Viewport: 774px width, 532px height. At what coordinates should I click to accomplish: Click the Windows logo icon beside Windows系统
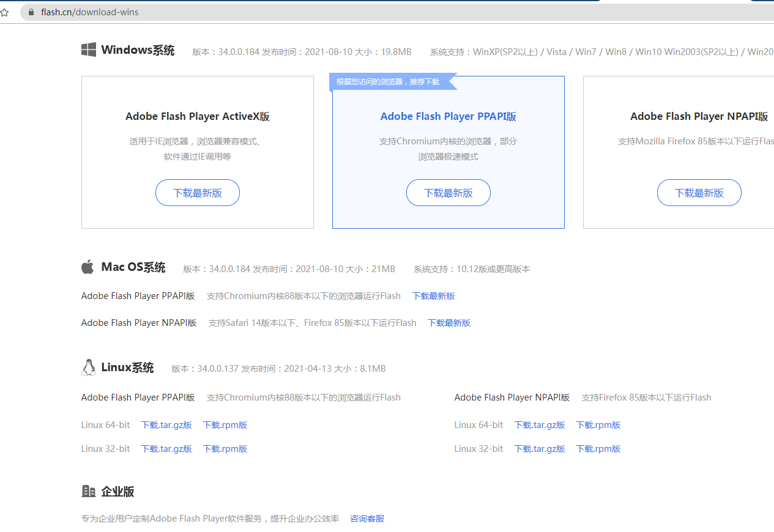pyautogui.click(x=89, y=50)
